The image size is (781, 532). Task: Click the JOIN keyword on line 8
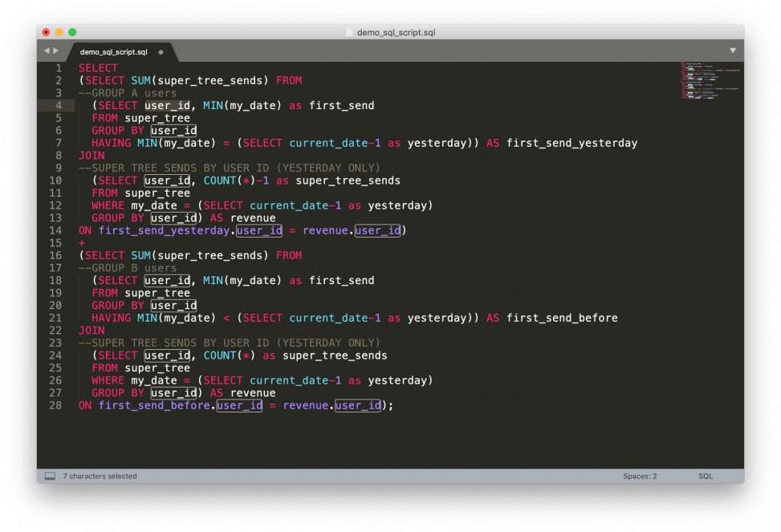pyautogui.click(x=90, y=155)
